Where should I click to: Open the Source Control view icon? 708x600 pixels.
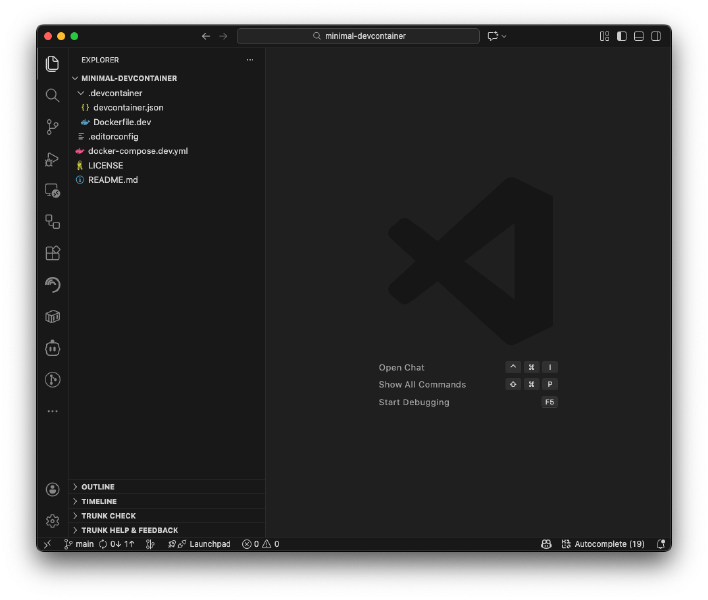(52, 127)
